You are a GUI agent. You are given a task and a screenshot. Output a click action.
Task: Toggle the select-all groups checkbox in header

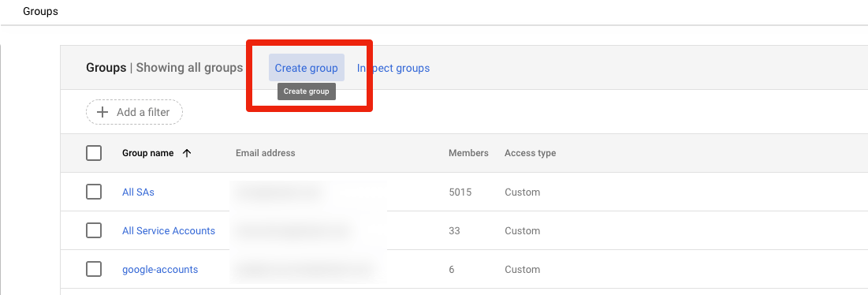tap(94, 153)
